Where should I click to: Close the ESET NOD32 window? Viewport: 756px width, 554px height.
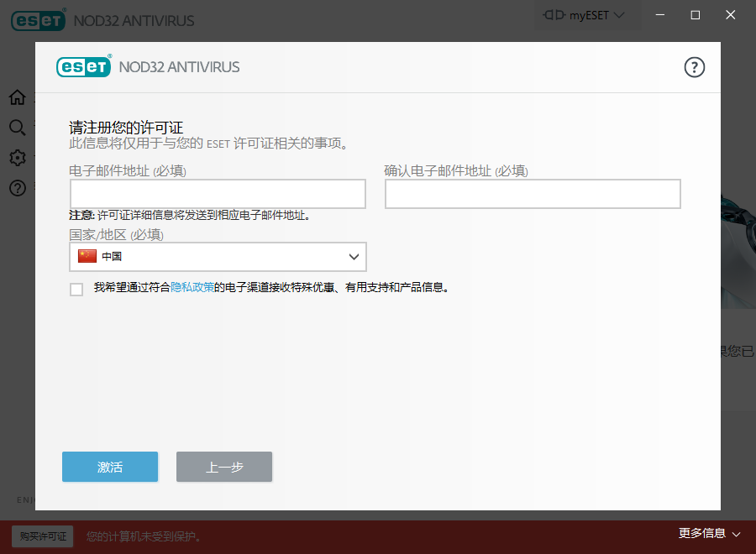click(x=731, y=15)
